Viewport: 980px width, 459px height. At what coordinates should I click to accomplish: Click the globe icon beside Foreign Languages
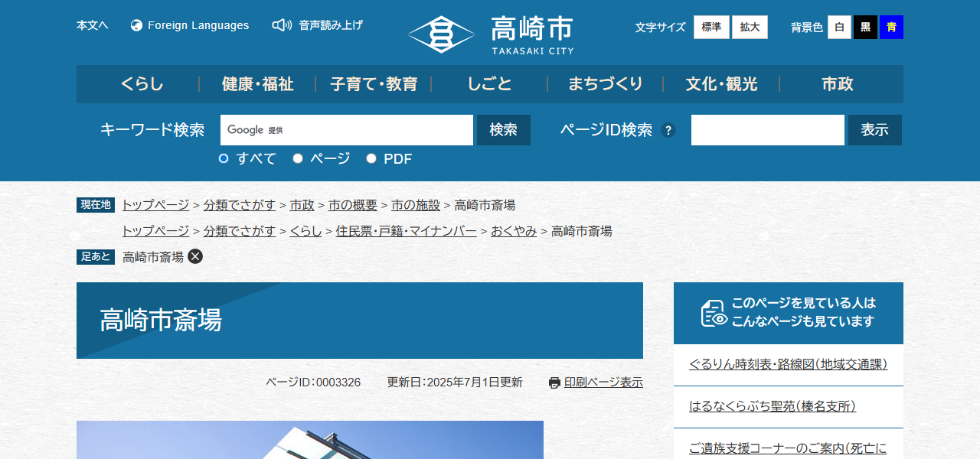(x=137, y=25)
